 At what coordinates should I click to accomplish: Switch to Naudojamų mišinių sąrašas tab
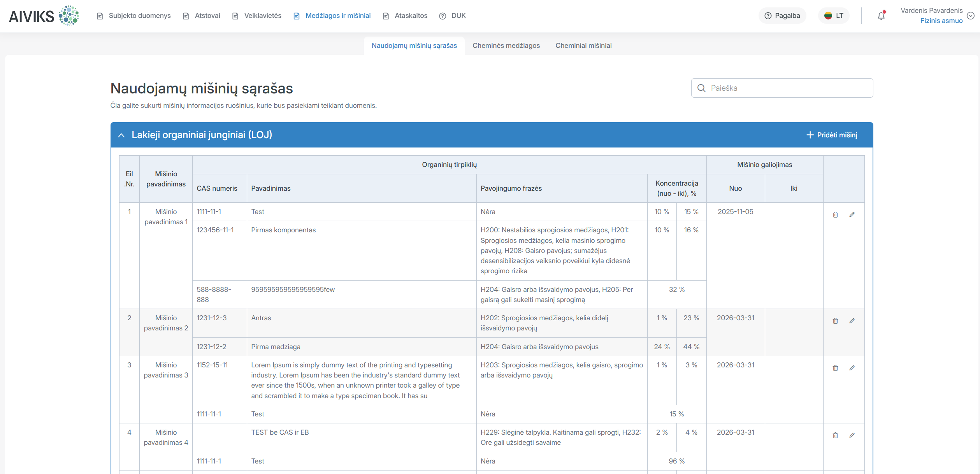[x=414, y=46]
